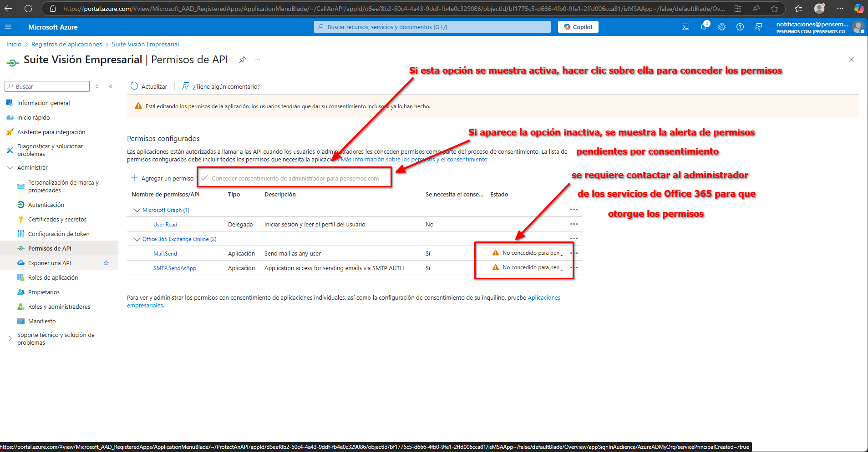Select Autenticación in the sidebar
This screenshot has width=868, height=452.
46,205
